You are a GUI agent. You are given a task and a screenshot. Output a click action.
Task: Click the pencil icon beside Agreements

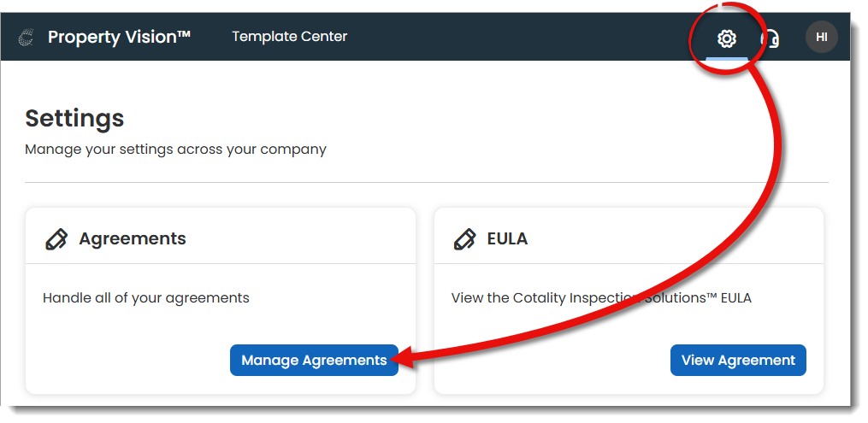pos(56,239)
